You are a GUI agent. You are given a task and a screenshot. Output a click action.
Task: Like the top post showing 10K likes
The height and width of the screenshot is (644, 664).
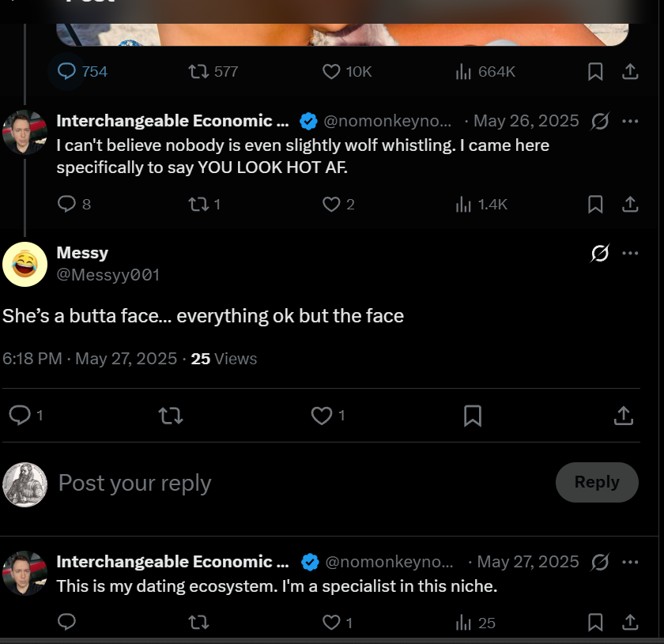347,72
